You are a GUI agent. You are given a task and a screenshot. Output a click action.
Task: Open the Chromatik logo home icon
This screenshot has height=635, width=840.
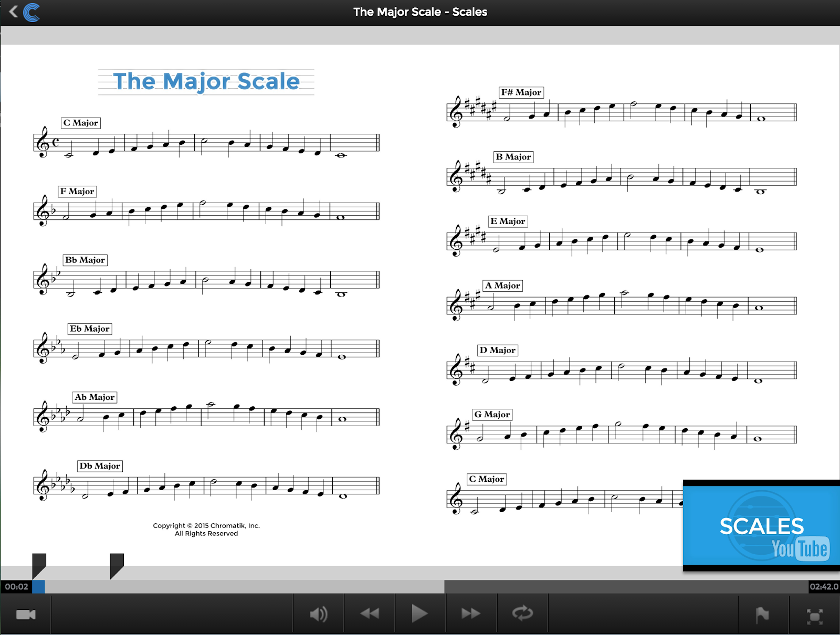coord(31,12)
